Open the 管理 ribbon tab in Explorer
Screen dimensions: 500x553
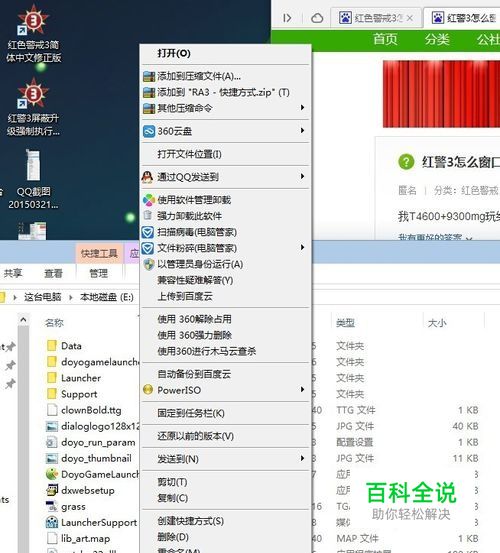[99, 273]
